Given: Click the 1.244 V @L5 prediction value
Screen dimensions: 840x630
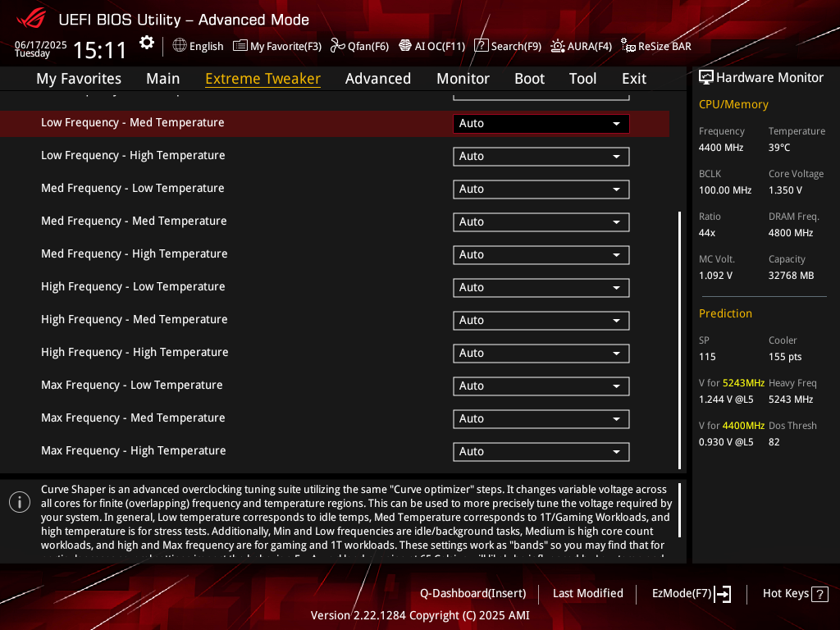Looking at the screenshot, I should click(x=726, y=399).
